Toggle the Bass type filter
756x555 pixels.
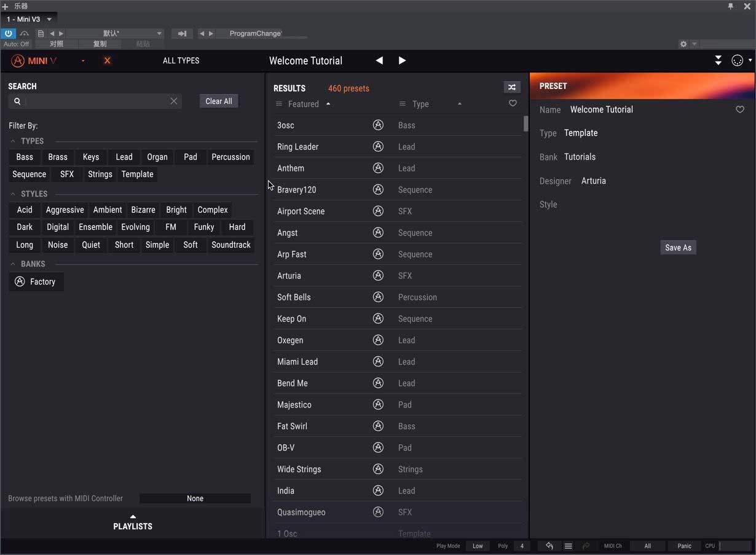pos(25,157)
